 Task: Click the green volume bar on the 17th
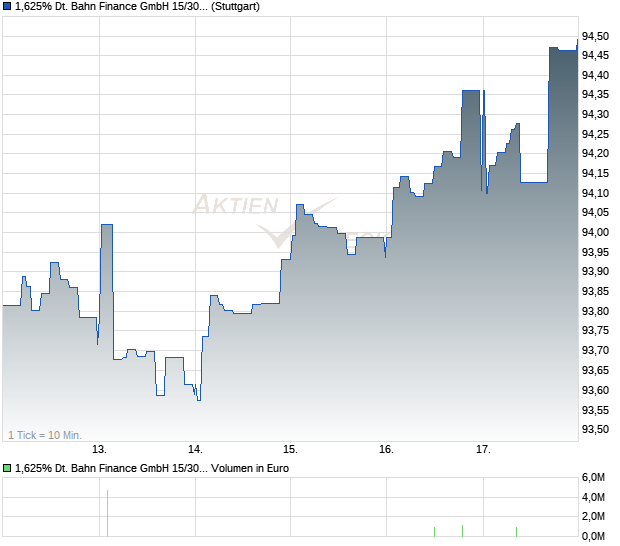coord(516,532)
